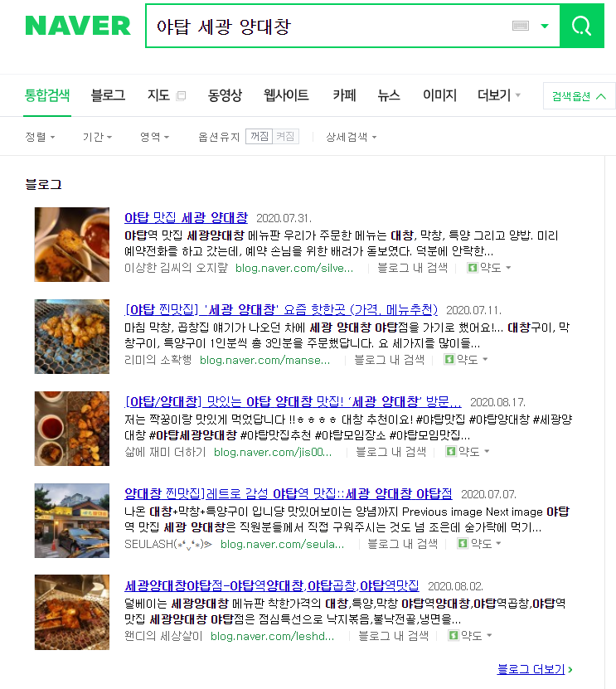The width and height of the screenshot is (616, 689).
Task: Collapse the 검색옵션 panel
Action: point(579,96)
